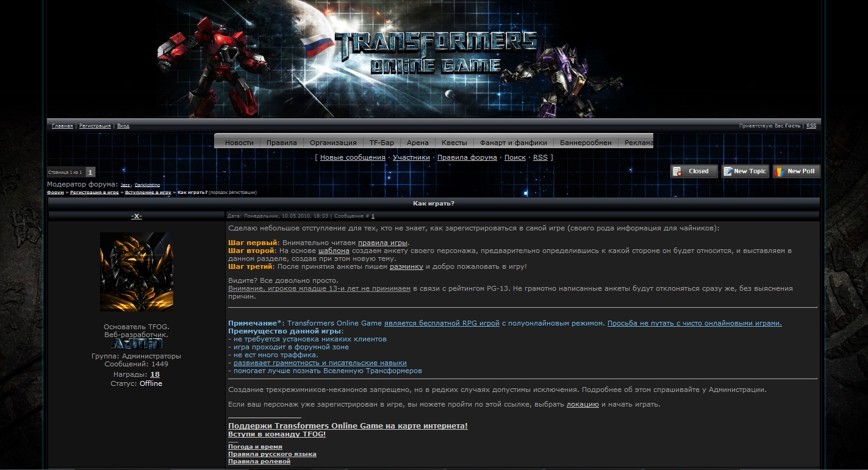Open the Фанарт и фанфики tab
Viewport: 868px width, 470px height.
click(x=513, y=143)
